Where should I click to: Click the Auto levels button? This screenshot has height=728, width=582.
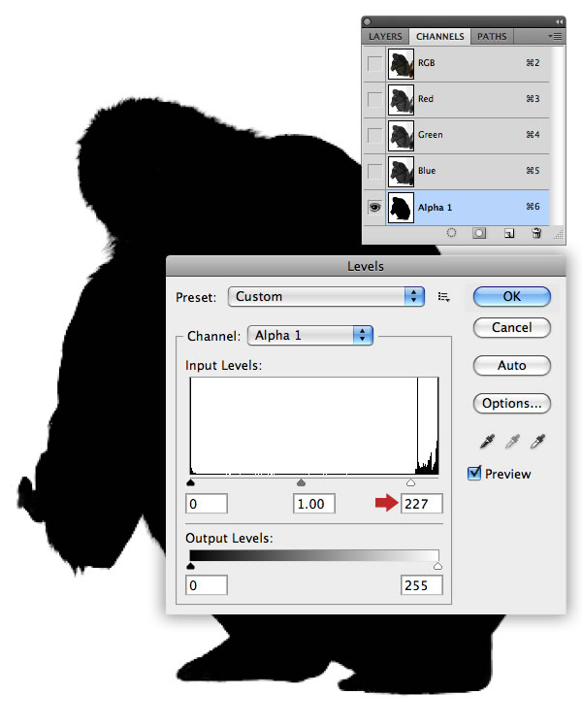[512, 365]
